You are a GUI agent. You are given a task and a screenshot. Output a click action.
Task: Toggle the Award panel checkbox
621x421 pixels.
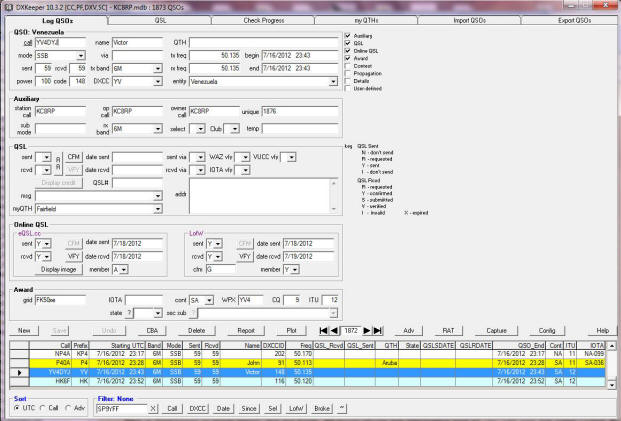[348, 58]
